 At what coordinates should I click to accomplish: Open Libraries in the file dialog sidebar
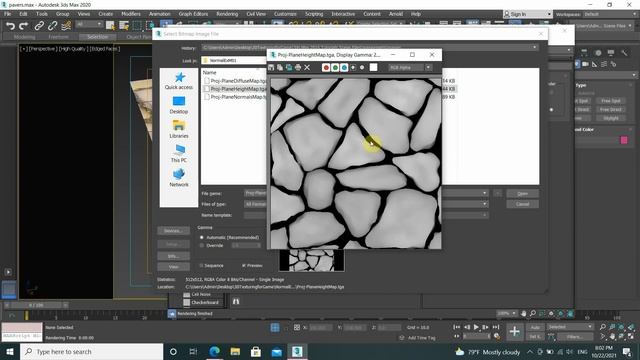coord(179,129)
